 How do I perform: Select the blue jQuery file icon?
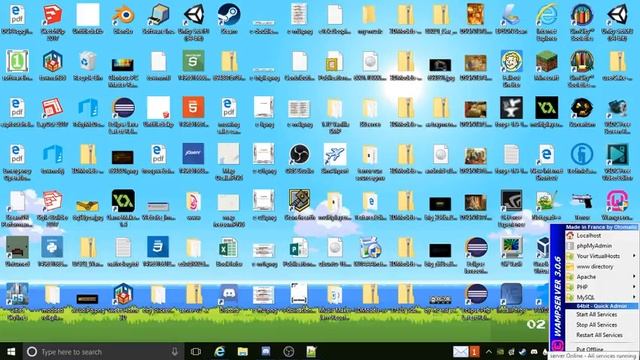[193, 154]
